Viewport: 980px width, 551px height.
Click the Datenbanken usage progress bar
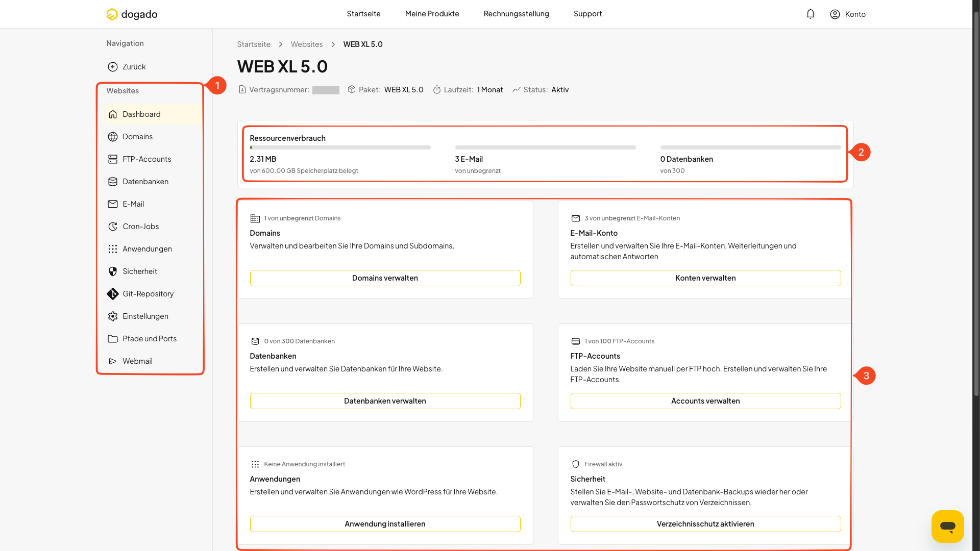click(750, 147)
